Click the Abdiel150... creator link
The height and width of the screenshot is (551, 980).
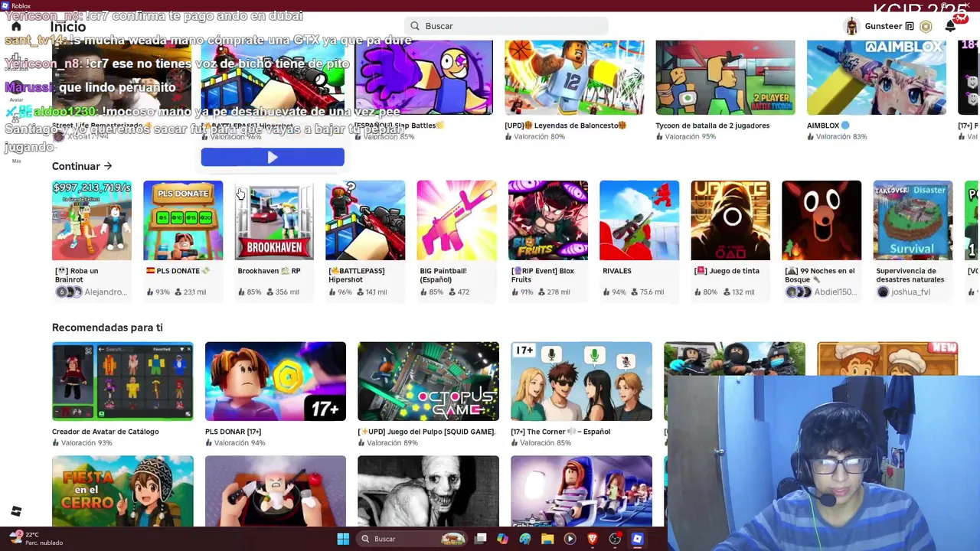(835, 292)
